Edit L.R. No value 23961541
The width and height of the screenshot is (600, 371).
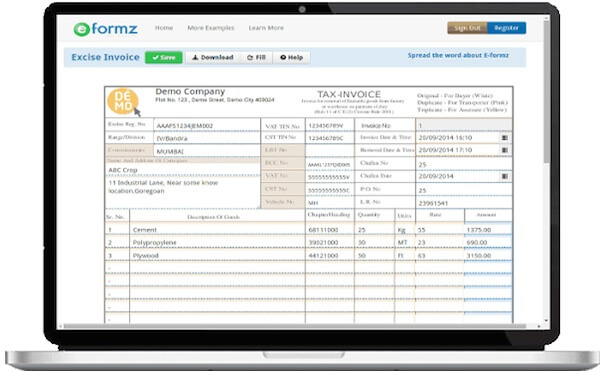tap(464, 203)
